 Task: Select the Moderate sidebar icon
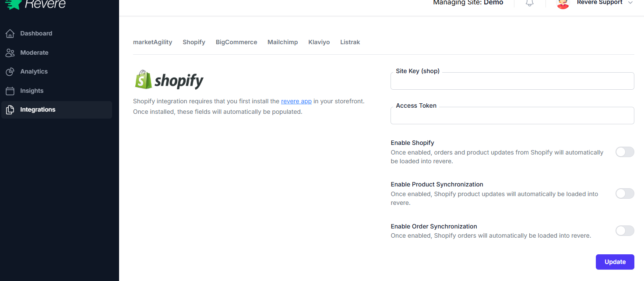[x=10, y=53]
